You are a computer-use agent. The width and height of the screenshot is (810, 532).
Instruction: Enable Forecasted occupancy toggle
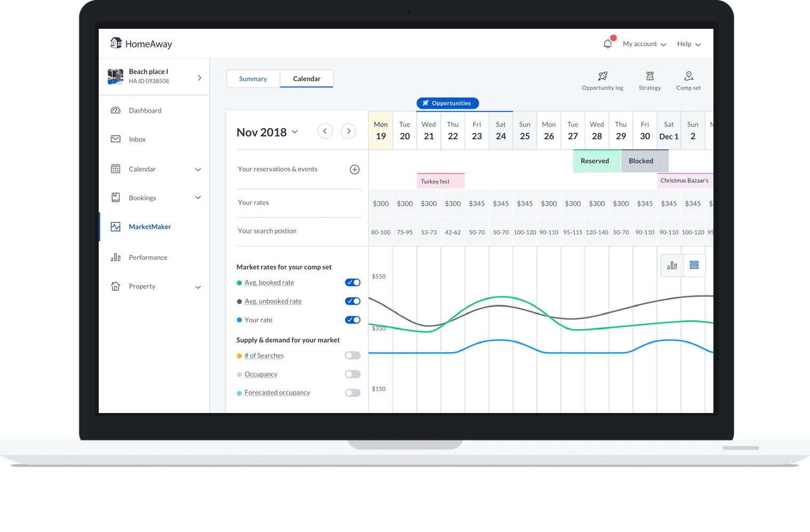click(353, 393)
